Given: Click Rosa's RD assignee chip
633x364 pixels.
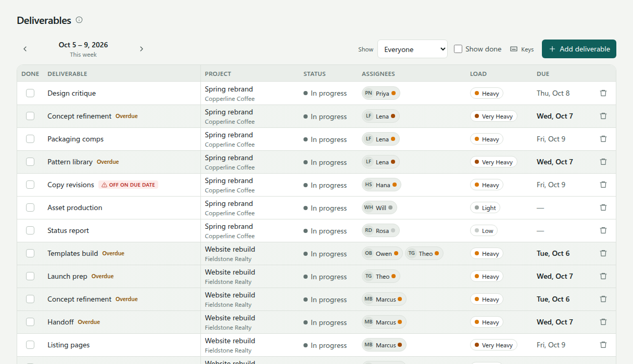Looking at the screenshot, I should [x=381, y=230].
